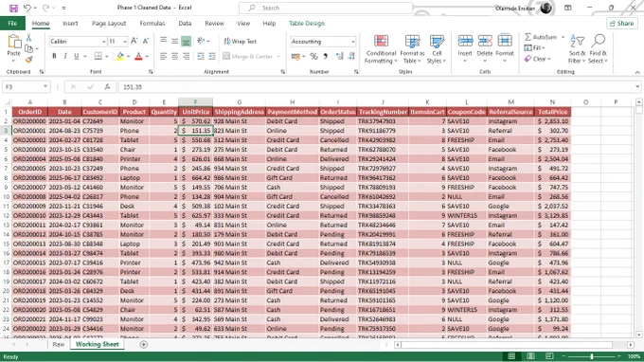The height and width of the screenshot is (362, 644).
Task: Toggle Top Align vertical alignment
Action: [163, 41]
